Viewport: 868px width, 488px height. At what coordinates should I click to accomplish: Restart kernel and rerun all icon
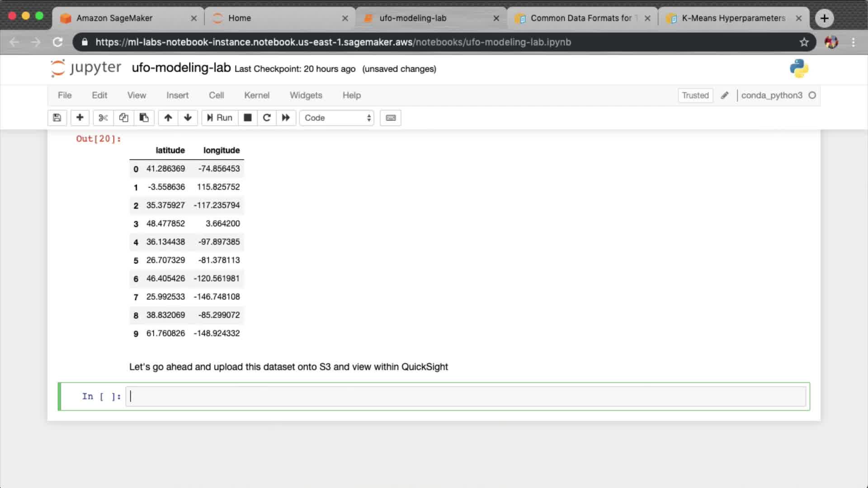tap(286, 118)
